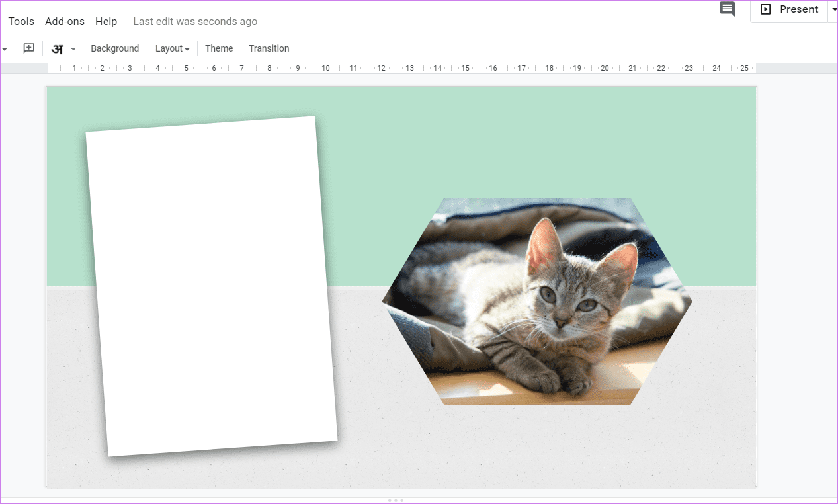The height and width of the screenshot is (504, 838).
Task: Click the Present button
Action: pos(789,9)
